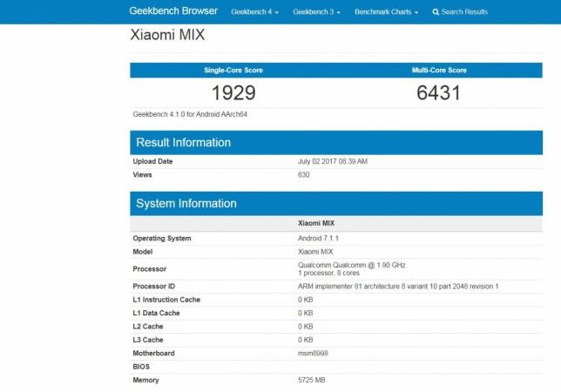Viewport: 561px width, 392px height.
Task: Click the L1 Instruction Cache label
Action: point(166,300)
